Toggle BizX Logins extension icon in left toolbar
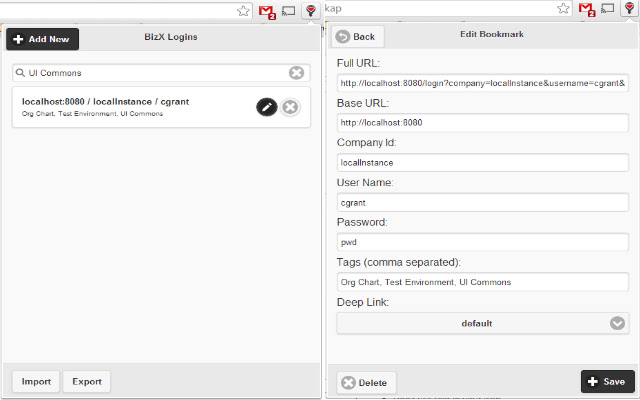The height and width of the screenshot is (400, 640). point(311,11)
